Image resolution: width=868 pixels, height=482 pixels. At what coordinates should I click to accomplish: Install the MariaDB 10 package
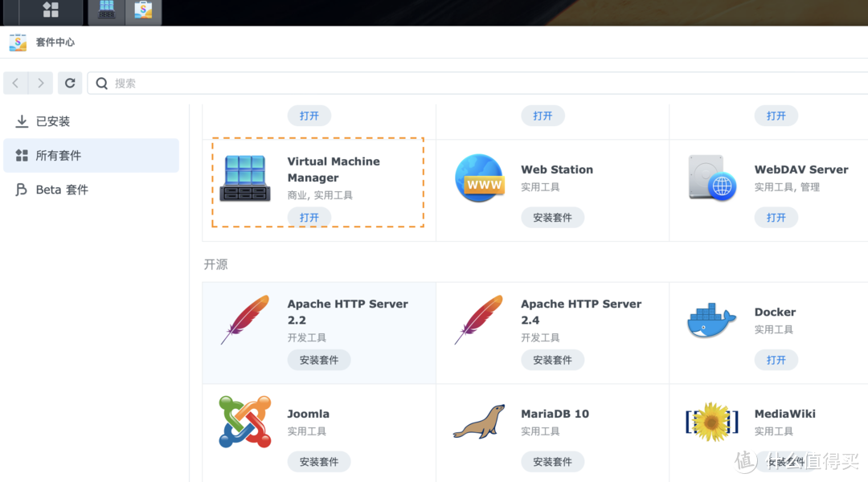pyautogui.click(x=552, y=461)
